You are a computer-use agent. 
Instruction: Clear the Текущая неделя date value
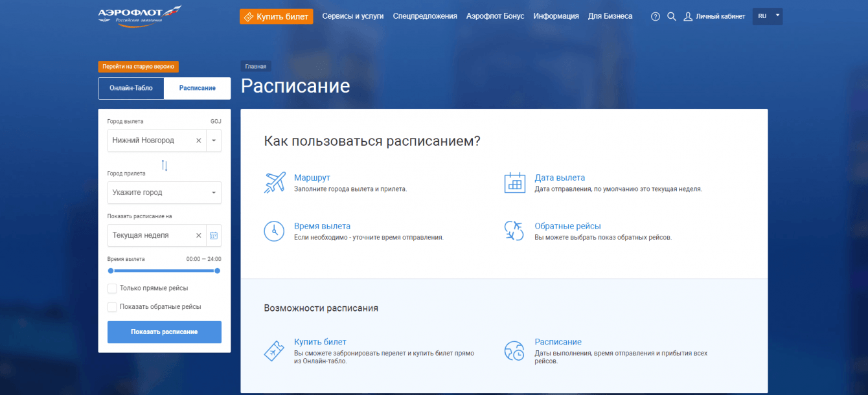pyautogui.click(x=199, y=236)
